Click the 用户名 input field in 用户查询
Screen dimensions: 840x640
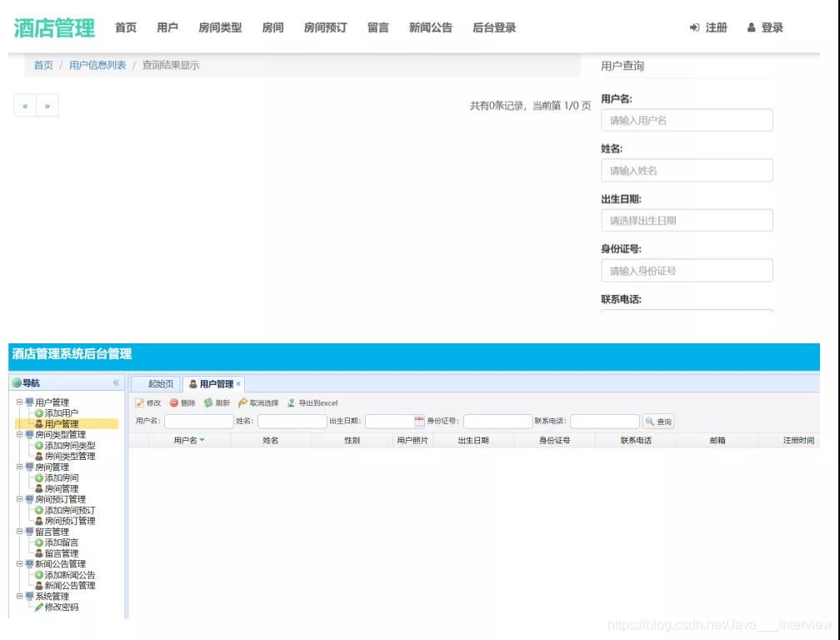click(x=686, y=120)
